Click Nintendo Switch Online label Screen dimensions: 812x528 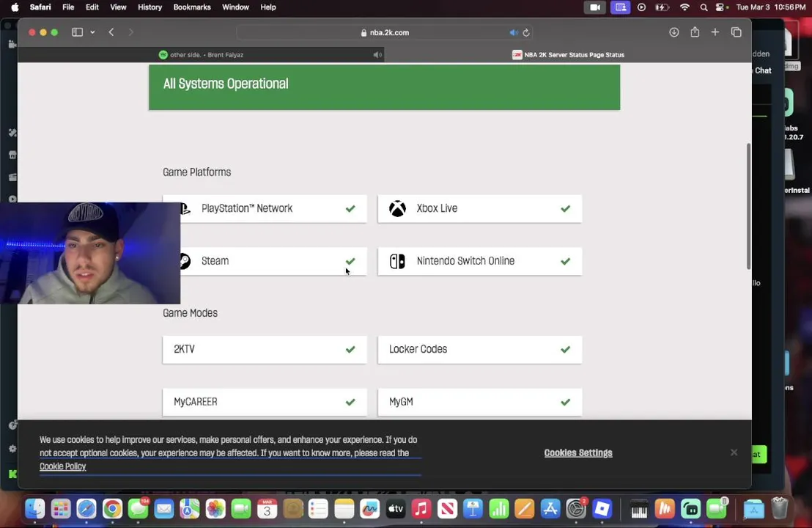465,260
